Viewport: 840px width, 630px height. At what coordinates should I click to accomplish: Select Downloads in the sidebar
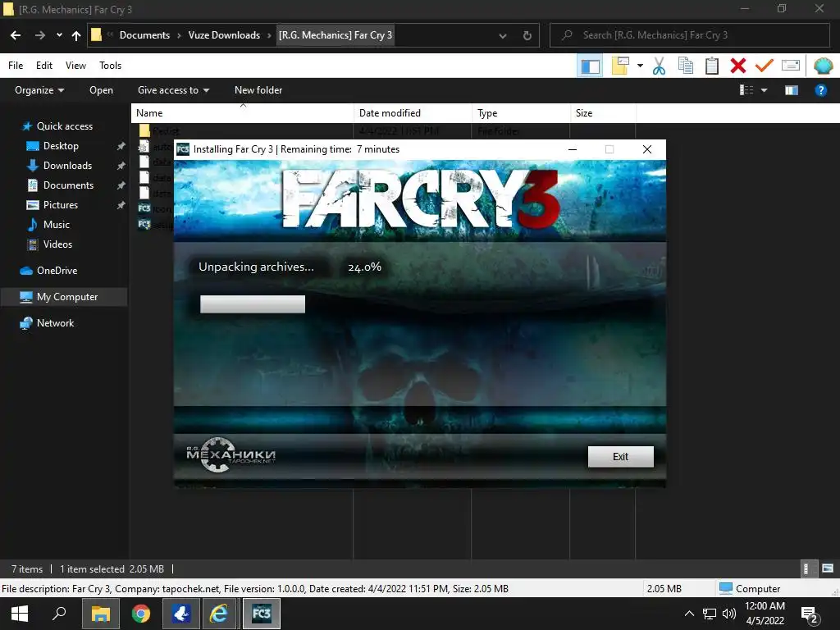pyautogui.click(x=67, y=166)
